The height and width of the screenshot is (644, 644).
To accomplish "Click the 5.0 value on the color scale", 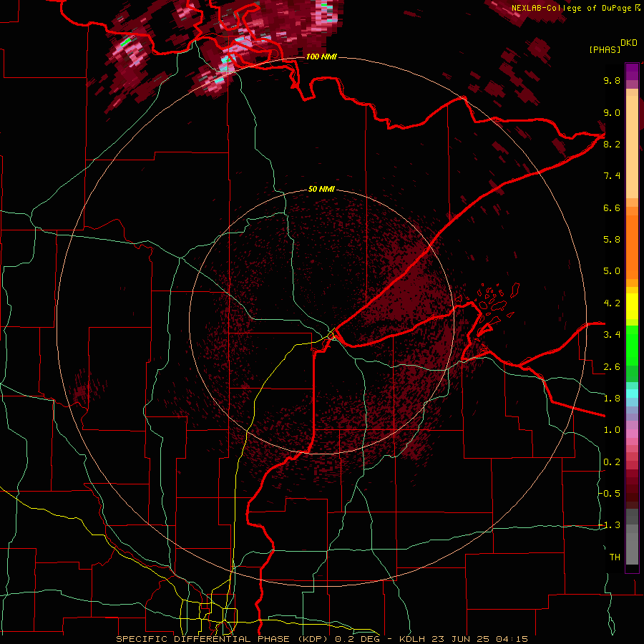I will click(612, 271).
